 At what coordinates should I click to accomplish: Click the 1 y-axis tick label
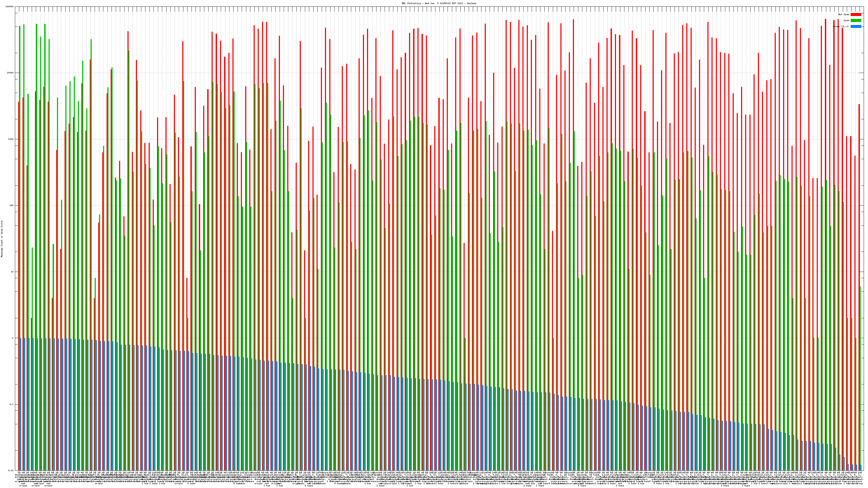13,338
